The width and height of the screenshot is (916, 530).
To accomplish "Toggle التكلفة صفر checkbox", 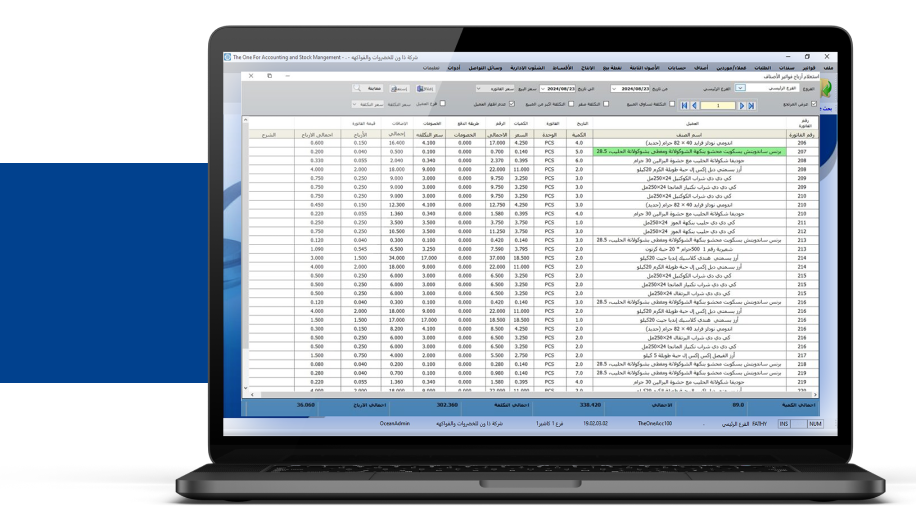I will pos(606,104).
